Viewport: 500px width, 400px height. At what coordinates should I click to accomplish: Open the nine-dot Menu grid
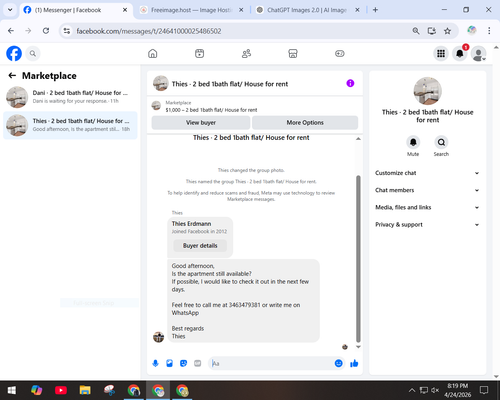click(x=441, y=53)
